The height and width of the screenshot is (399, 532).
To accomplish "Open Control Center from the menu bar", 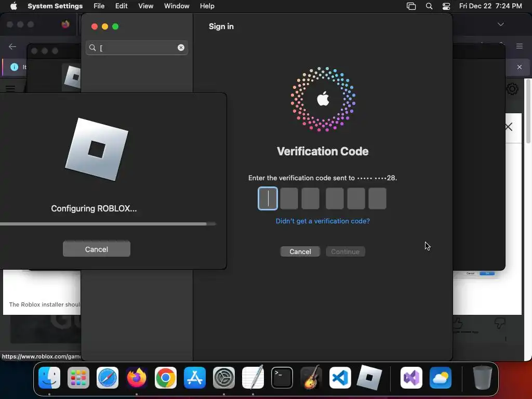I will pyautogui.click(x=446, y=6).
